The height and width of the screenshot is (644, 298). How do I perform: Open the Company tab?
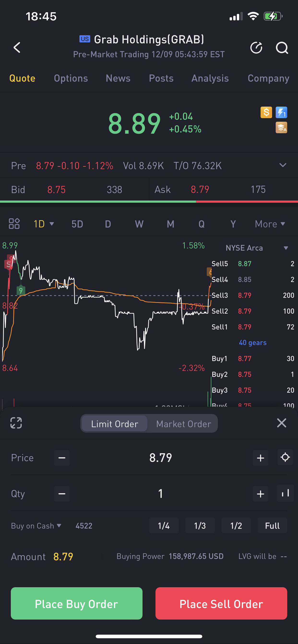[x=268, y=78]
